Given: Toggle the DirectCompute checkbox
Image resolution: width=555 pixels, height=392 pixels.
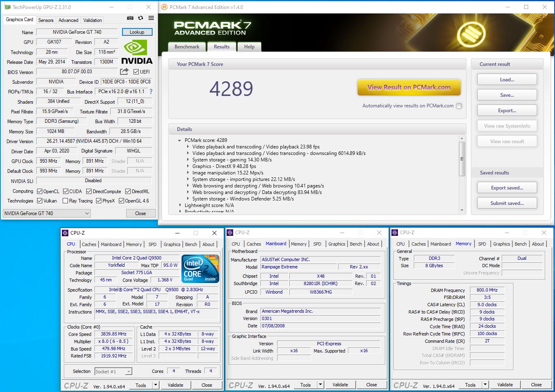Looking at the screenshot, I should click(89, 192).
